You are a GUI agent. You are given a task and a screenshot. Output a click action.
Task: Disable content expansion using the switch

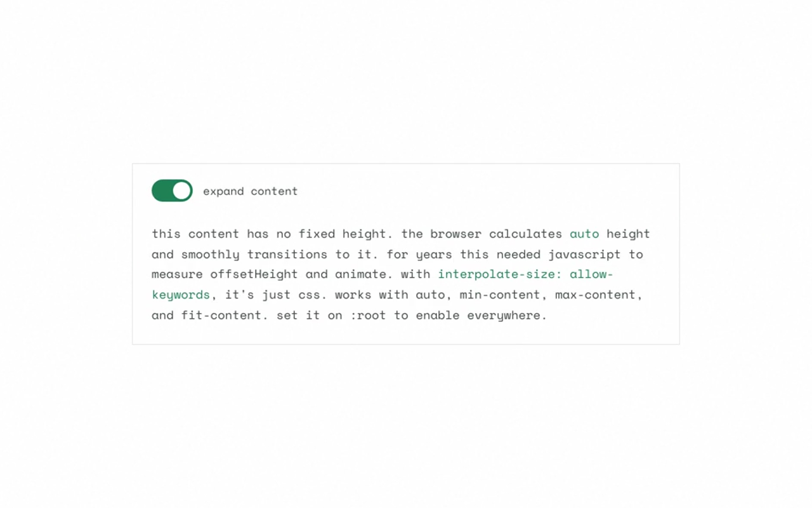171,190
